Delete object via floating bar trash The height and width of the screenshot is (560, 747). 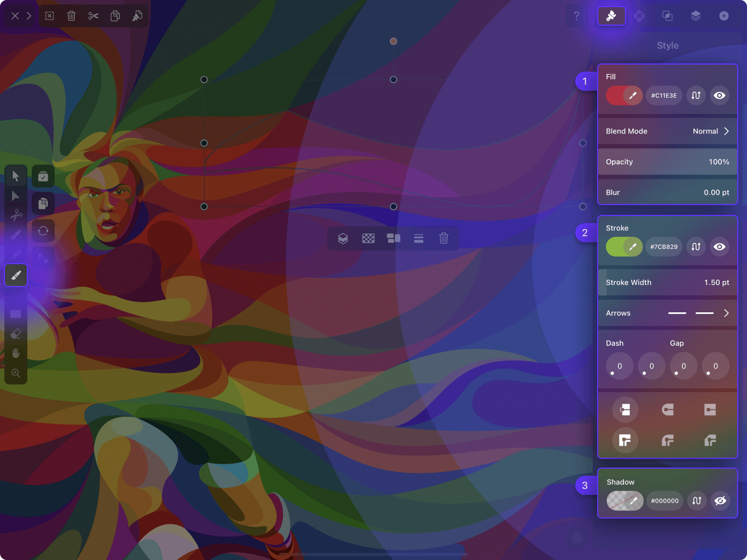click(444, 238)
